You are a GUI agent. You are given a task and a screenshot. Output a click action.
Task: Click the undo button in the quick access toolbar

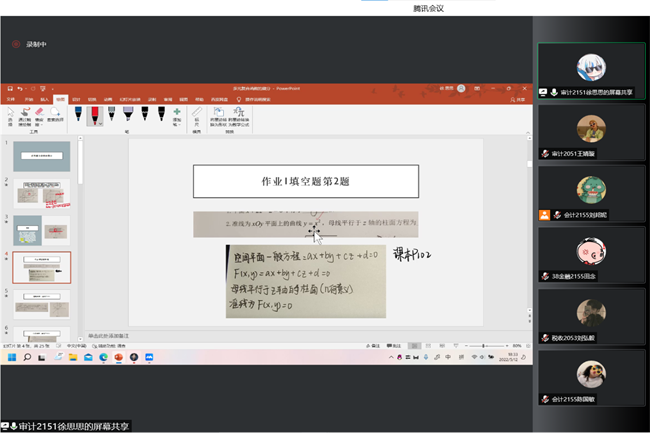point(19,90)
